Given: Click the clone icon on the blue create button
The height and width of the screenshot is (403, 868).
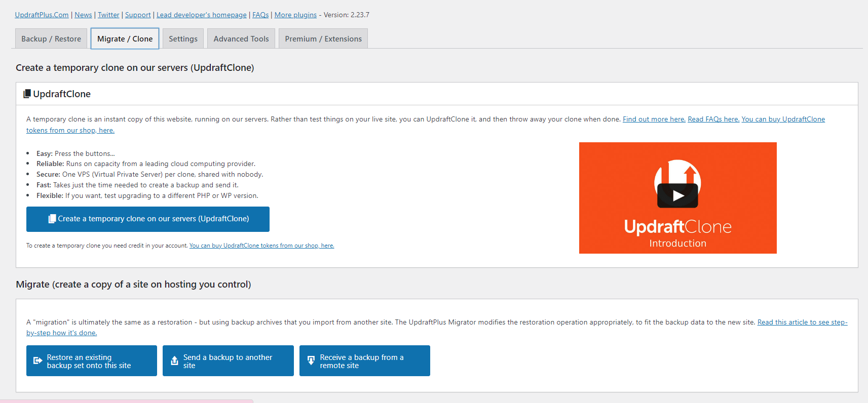Looking at the screenshot, I should pyautogui.click(x=52, y=219).
